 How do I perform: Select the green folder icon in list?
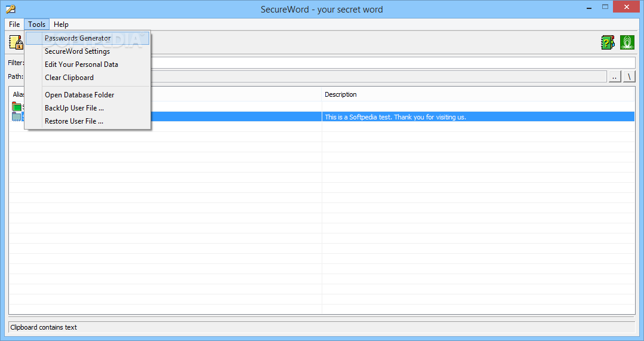(x=17, y=107)
